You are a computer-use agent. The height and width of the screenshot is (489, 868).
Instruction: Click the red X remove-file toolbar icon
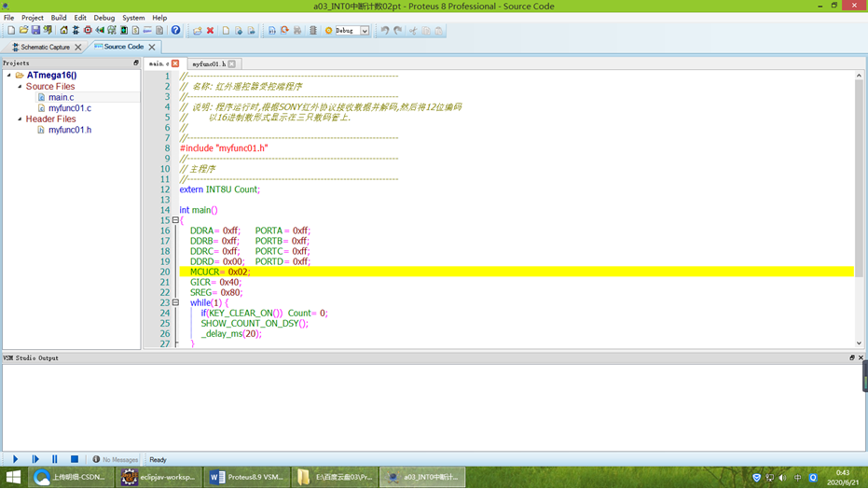point(211,31)
